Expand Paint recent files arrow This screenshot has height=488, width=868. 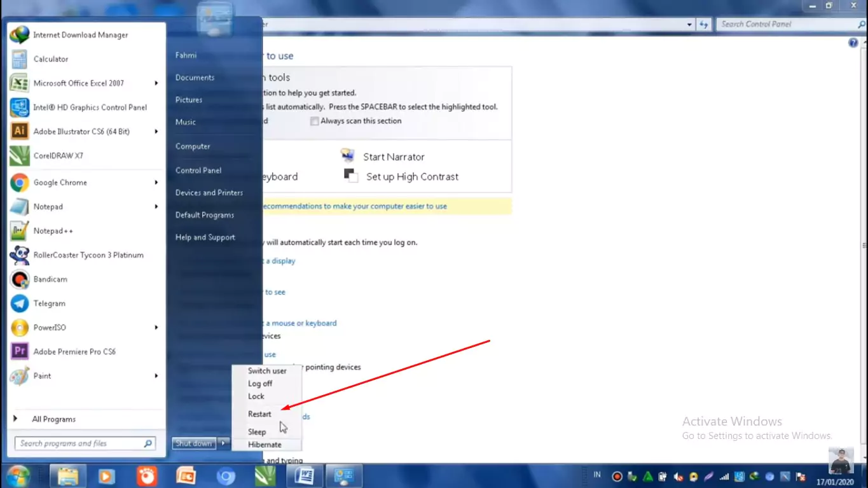[x=156, y=376]
